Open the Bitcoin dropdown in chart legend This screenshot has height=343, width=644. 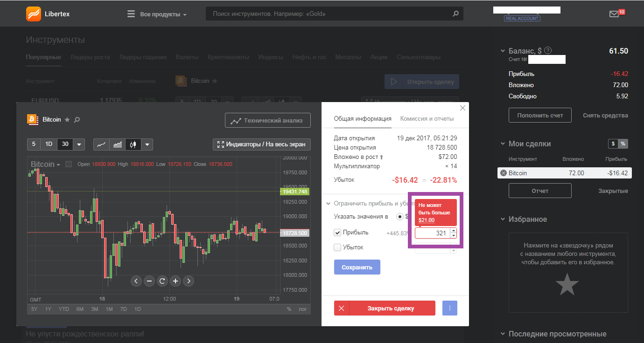click(x=46, y=165)
